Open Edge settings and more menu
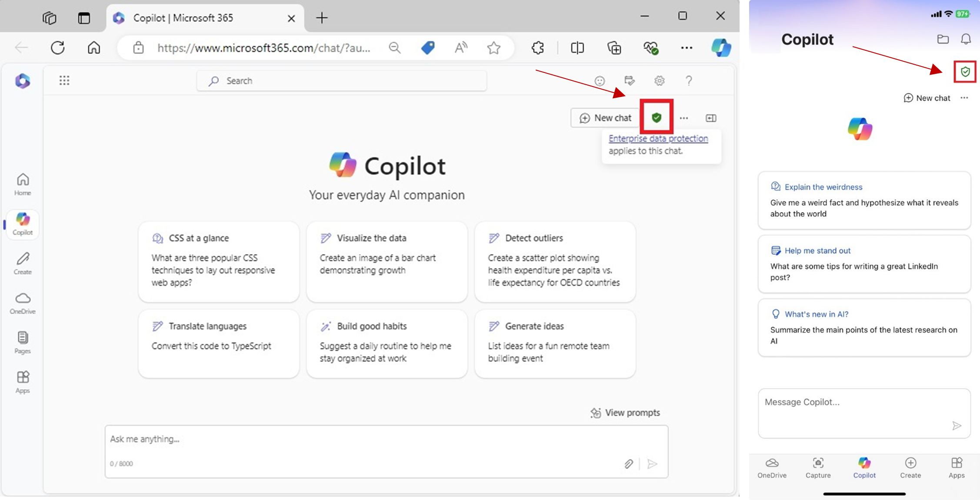Image resolution: width=980 pixels, height=500 pixels. [687, 47]
